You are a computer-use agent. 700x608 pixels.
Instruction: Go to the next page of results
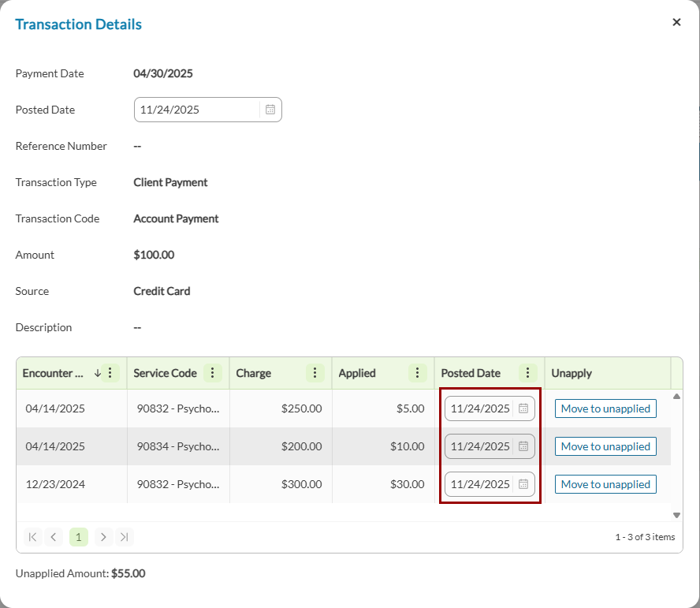102,537
